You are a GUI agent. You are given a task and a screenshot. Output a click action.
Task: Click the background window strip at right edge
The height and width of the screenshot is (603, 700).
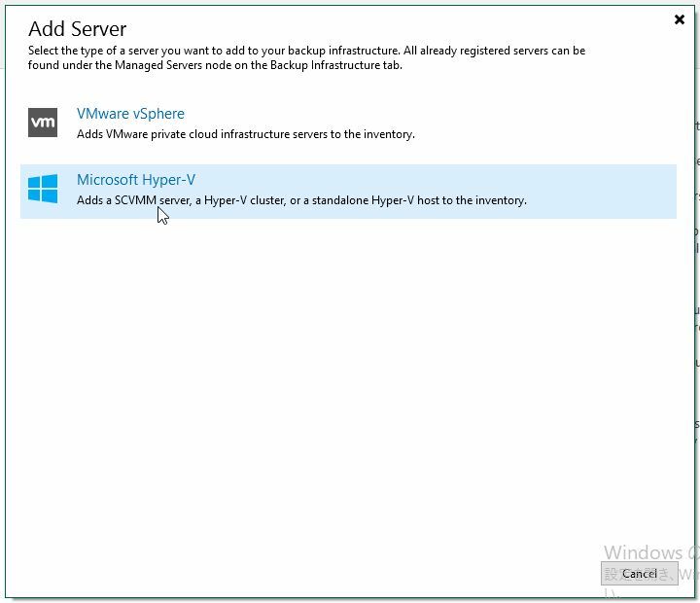click(696, 292)
